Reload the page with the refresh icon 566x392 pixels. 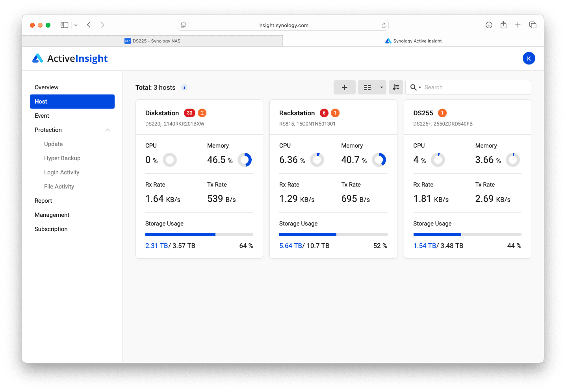coord(383,26)
